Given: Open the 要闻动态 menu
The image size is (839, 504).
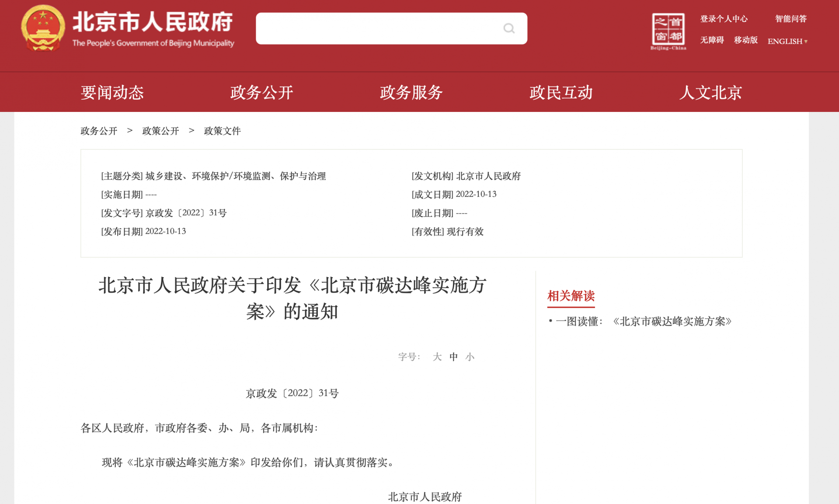Looking at the screenshot, I should [112, 92].
